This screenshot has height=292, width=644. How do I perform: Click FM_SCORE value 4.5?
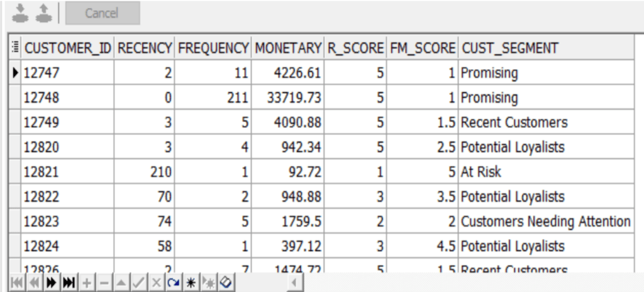pos(422,246)
